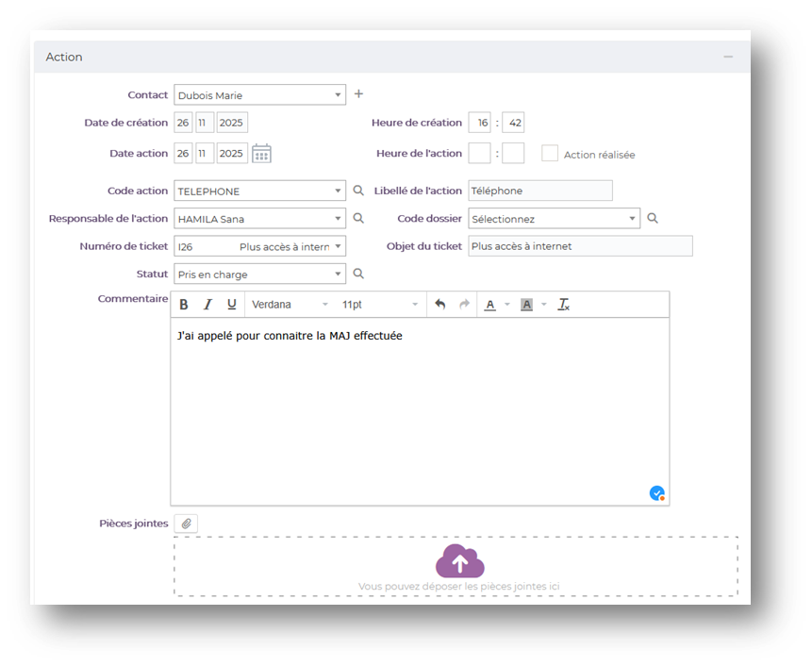This screenshot has width=812, height=666.
Task: Click search icon beside Code dossier
Action: [x=652, y=219]
